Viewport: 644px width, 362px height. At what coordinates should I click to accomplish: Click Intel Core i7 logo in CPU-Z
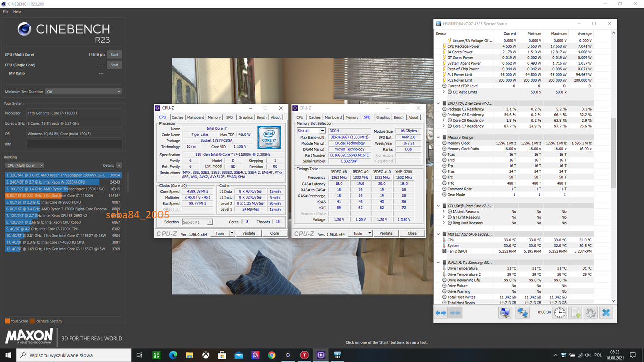(269, 138)
